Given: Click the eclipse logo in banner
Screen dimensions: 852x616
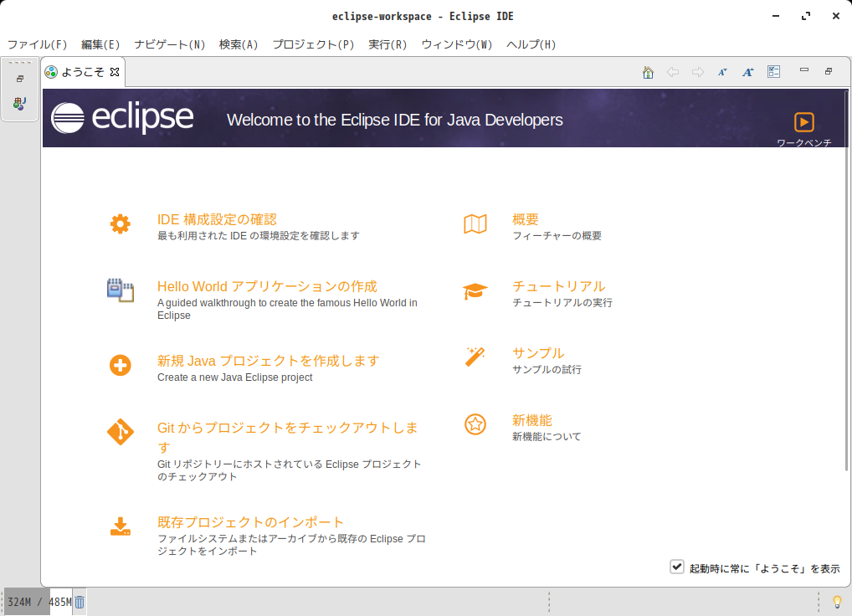Looking at the screenshot, I should [122, 117].
